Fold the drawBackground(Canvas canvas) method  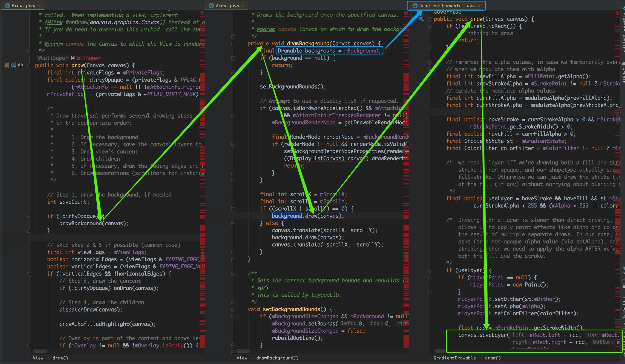pos(233,44)
